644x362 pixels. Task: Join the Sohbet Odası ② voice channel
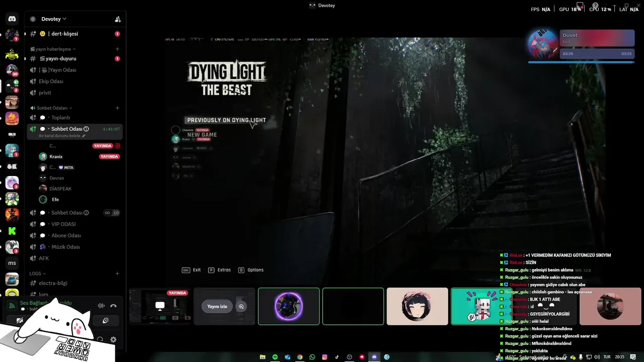[x=74, y=213]
